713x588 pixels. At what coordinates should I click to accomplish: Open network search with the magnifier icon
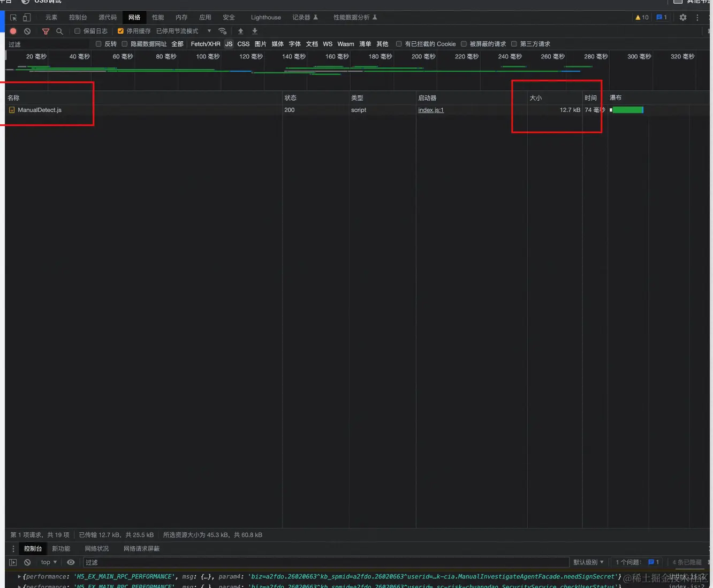tap(59, 31)
